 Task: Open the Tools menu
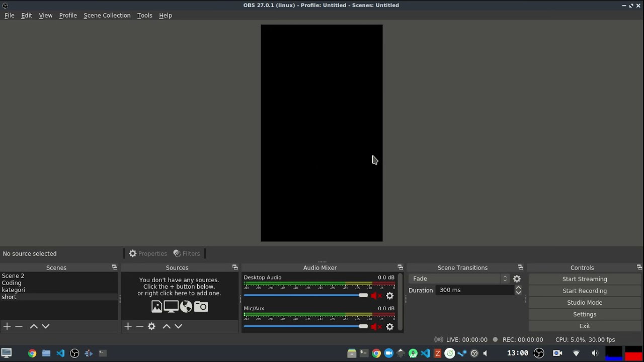point(145,16)
